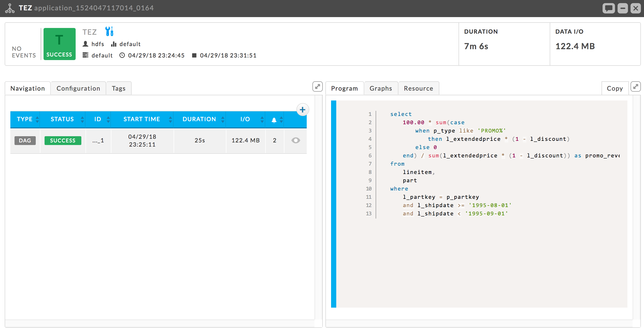
Task: Click the ..._1 ID cell
Action: pos(98,141)
